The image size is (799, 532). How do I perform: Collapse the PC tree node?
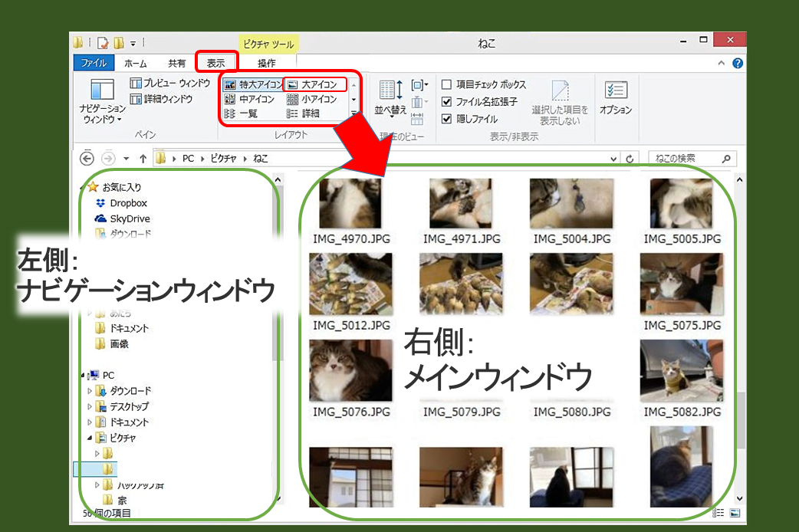click(x=82, y=375)
